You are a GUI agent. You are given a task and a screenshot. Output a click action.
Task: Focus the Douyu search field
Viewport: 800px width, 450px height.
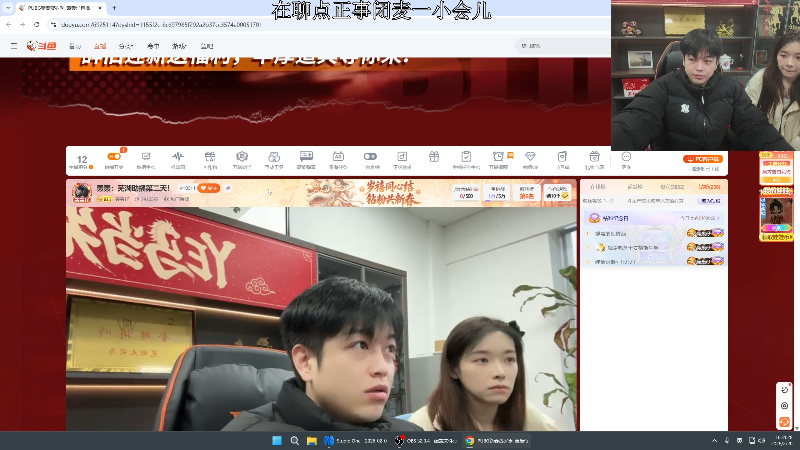click(563, 46)
